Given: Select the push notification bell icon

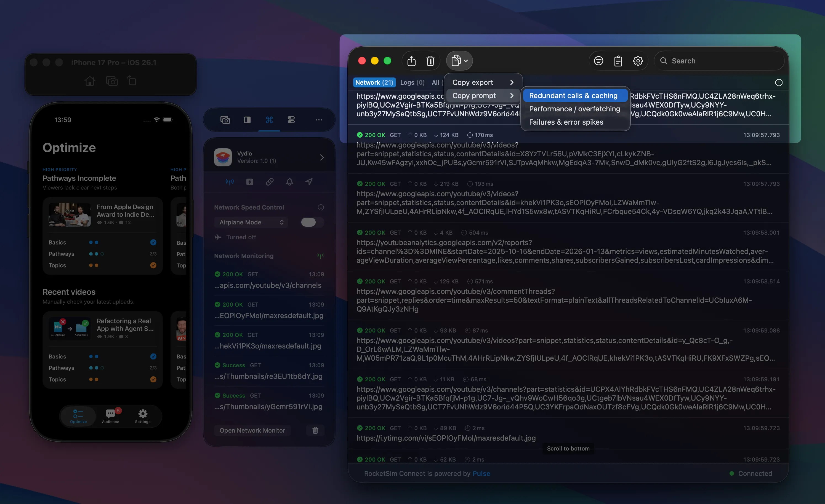Looking at the screenshot, I should (290, 182).
